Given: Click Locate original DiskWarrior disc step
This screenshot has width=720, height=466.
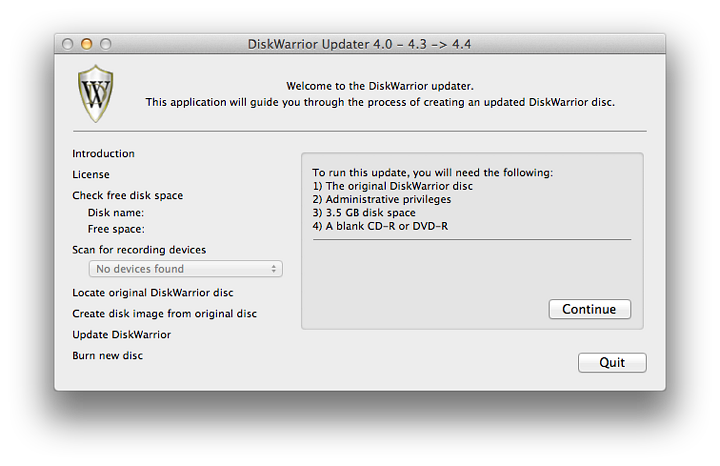Looking at the screenshot, I should pos(153,292).
